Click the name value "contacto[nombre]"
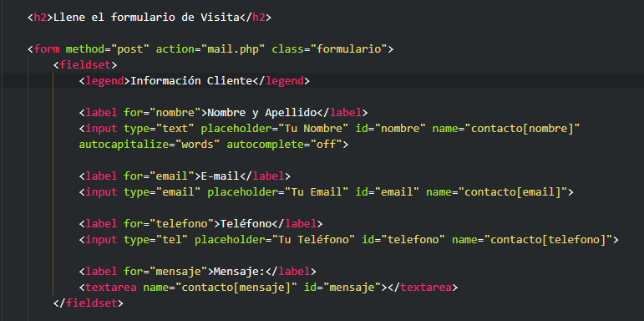 [x=522, y=129]
